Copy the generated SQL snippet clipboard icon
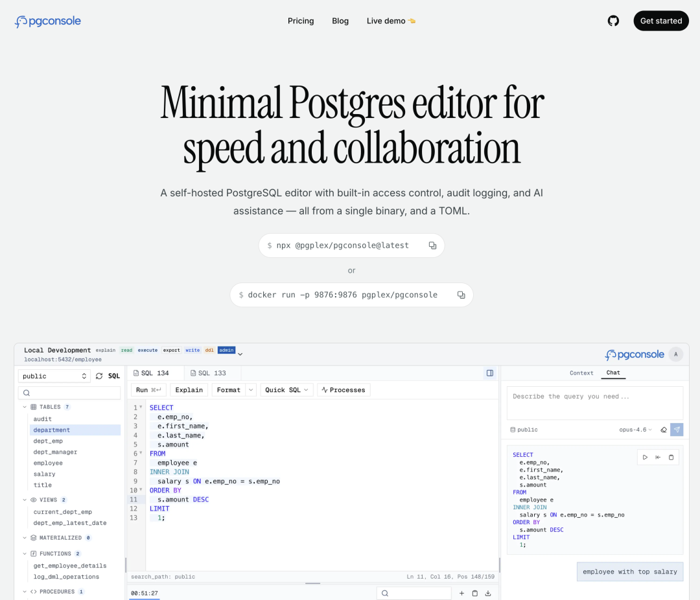Viewport: 700px width, 600px height. (671, 457)
